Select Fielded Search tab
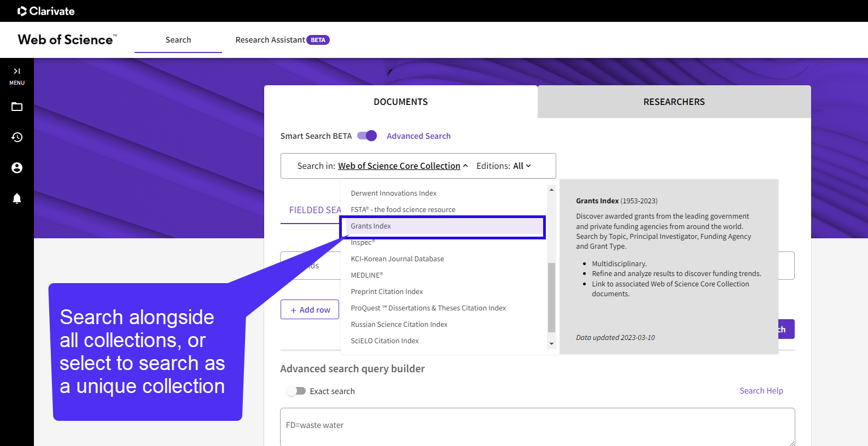The image size is (868, 446). [x=314, y=210]
